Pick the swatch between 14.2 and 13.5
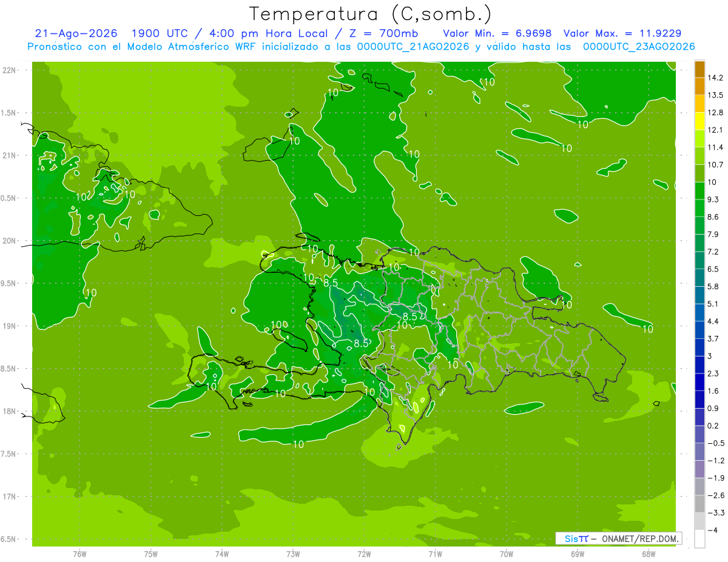728x562 pixels. pyautogui.click(x=699, y=87)
